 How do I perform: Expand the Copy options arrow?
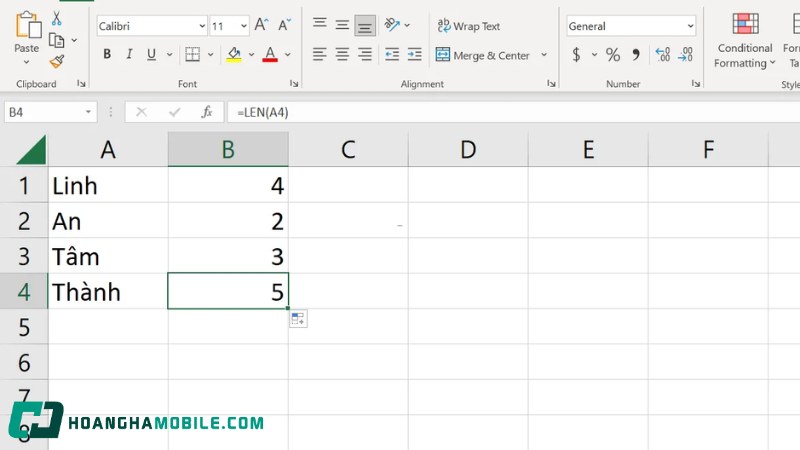[x=74, y=40]
